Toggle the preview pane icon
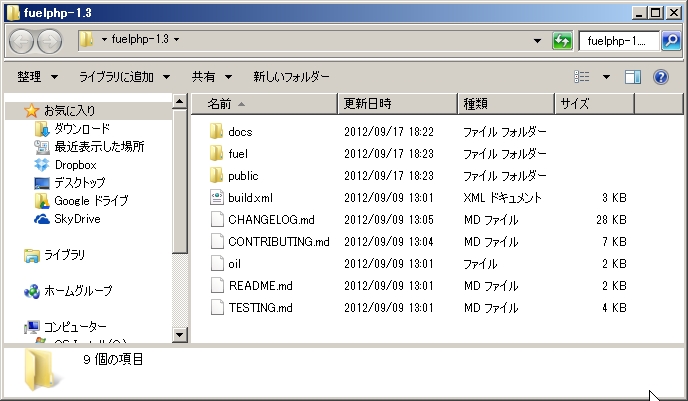Image resolution: width=688 pixels, height=401 pixels. pyautogui.click(x=633, y=77)
